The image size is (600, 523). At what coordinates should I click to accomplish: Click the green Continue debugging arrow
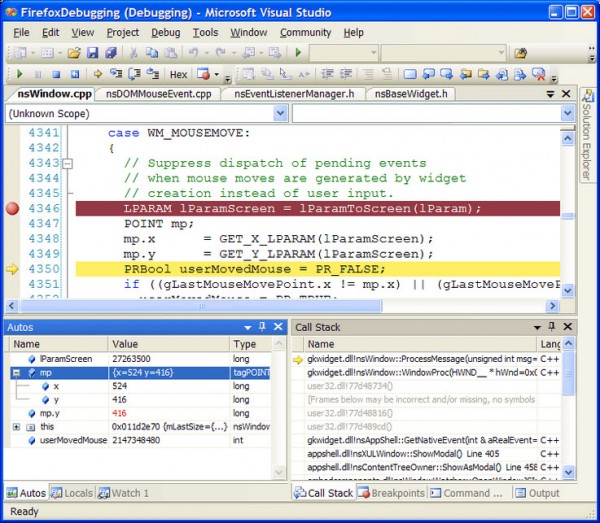point(19,74)
